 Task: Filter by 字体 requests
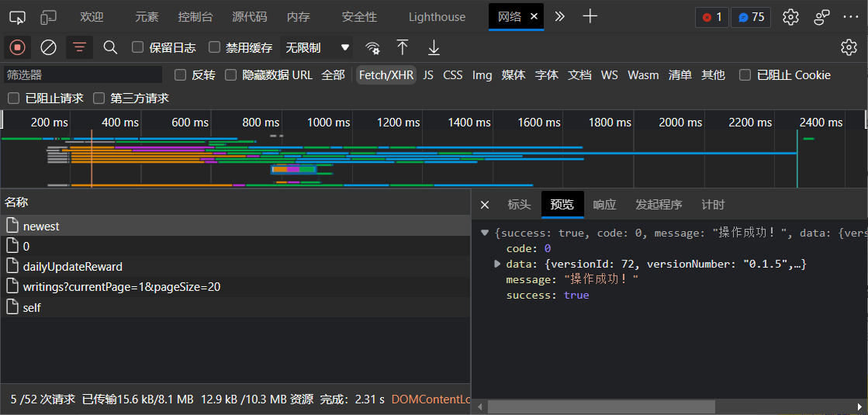547,74
